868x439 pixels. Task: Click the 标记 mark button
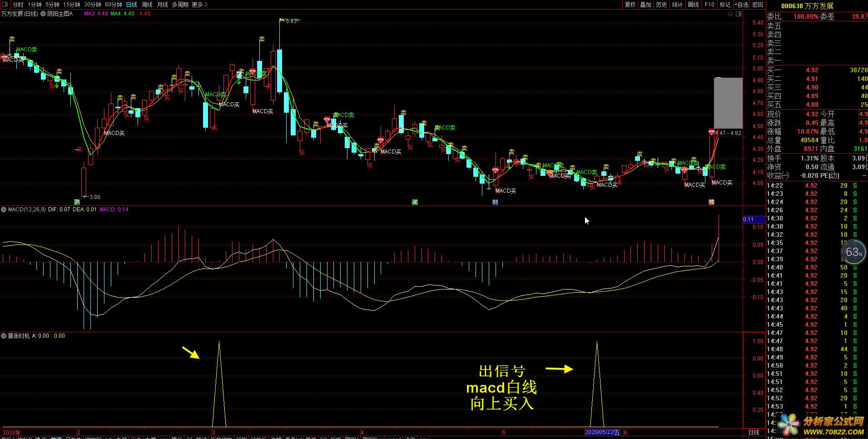[725, 5]
